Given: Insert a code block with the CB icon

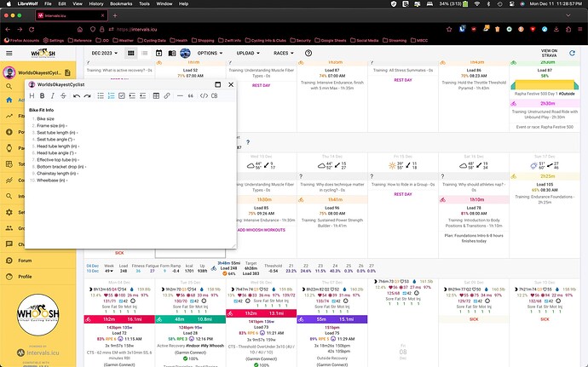Looking at the screenshot, I should tap(215, 96).
